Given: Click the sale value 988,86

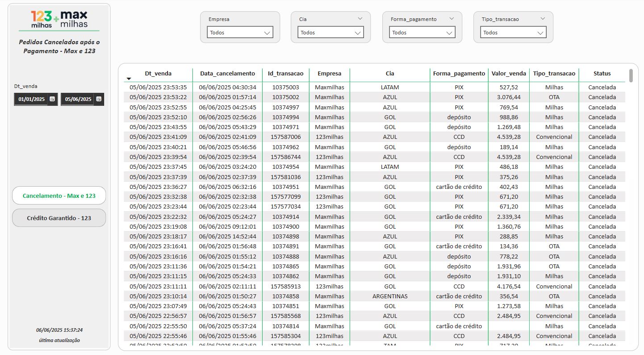Looking at the screenshot, I should click(x=509, y=117).
